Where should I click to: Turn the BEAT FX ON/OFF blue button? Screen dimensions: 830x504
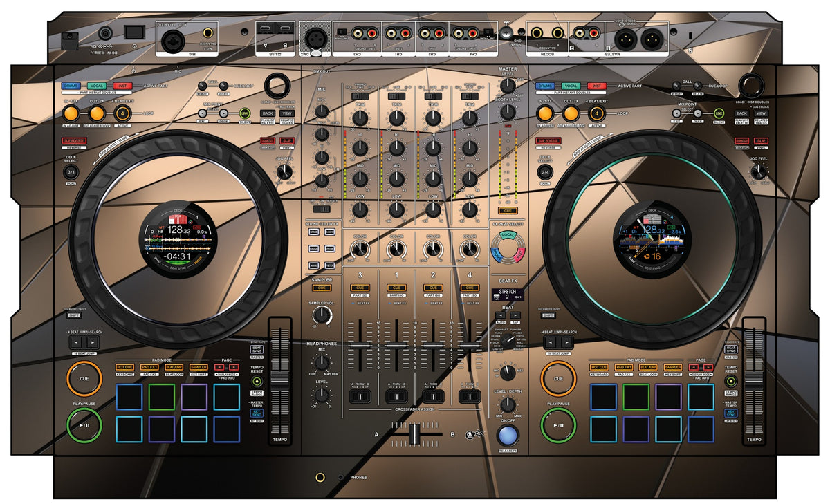click(x=508, y=435)
